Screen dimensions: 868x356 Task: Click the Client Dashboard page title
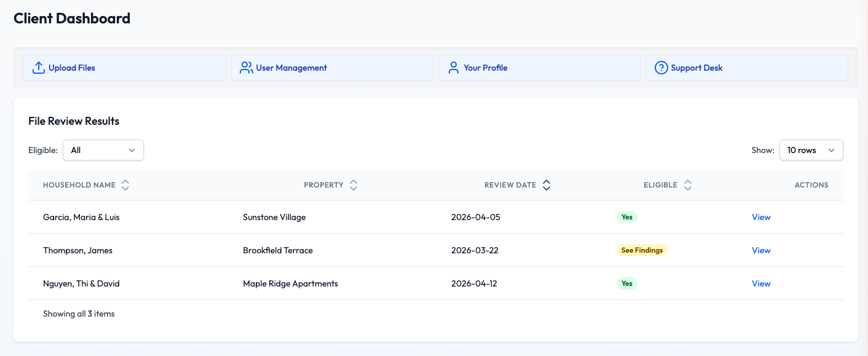(x=72, y=18)
